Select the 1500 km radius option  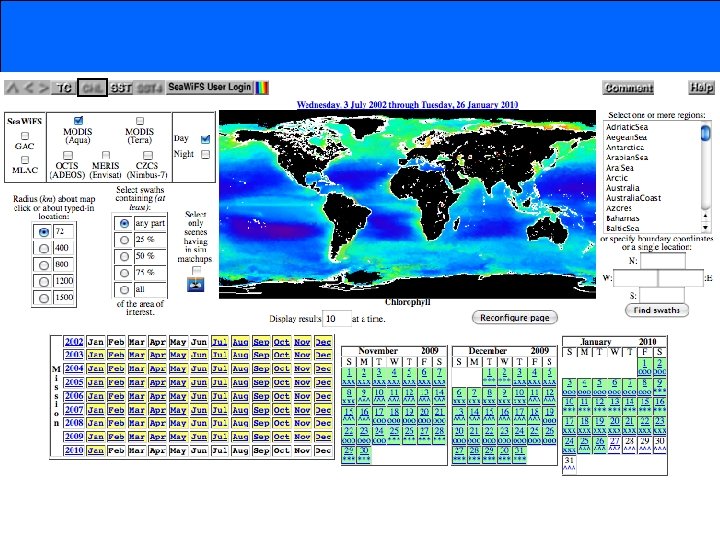44,298
